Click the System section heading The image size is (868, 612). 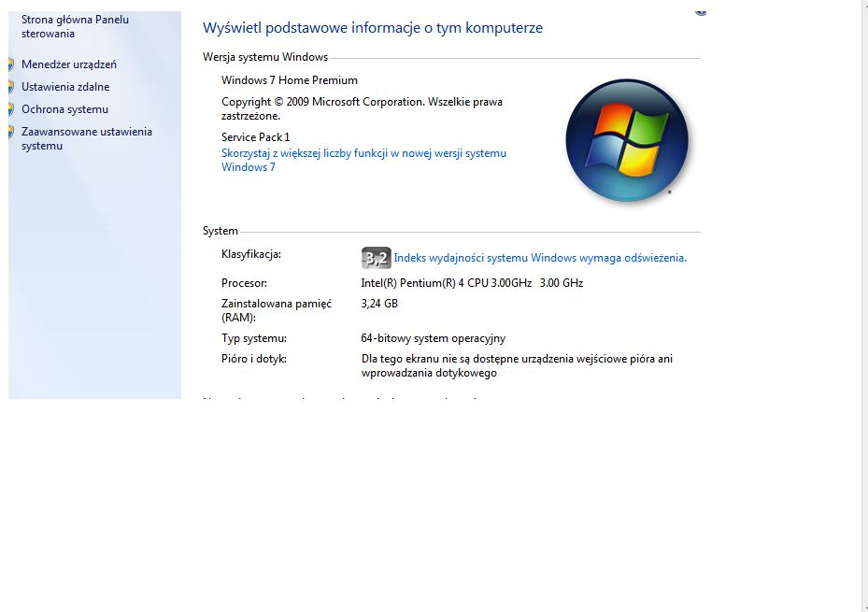(221, 231)
